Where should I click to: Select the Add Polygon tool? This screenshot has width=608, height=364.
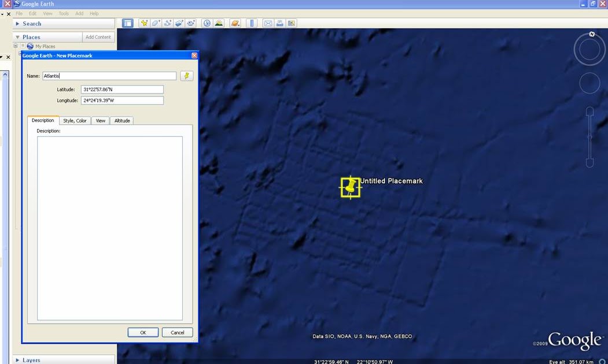click(156, 23)
